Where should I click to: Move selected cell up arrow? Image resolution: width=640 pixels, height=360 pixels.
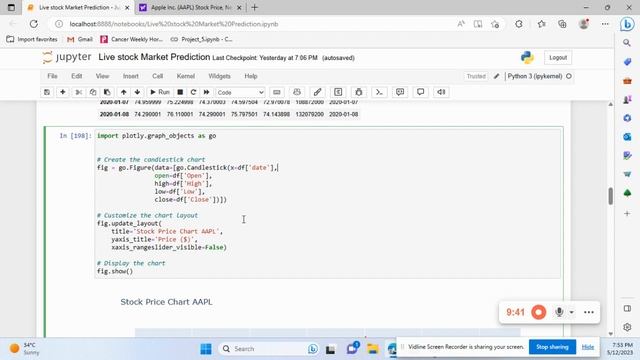tap(123, 92)
